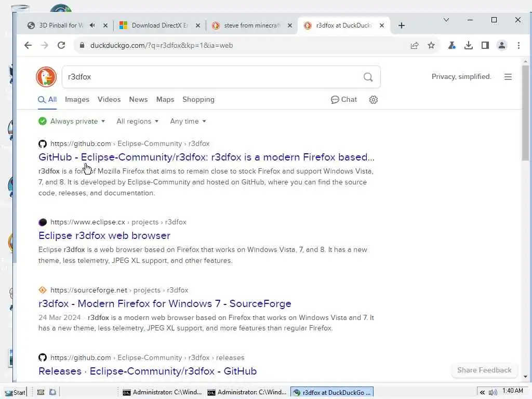
Task: Open the SourceForge r3dfox result
Action: (165, 303)
